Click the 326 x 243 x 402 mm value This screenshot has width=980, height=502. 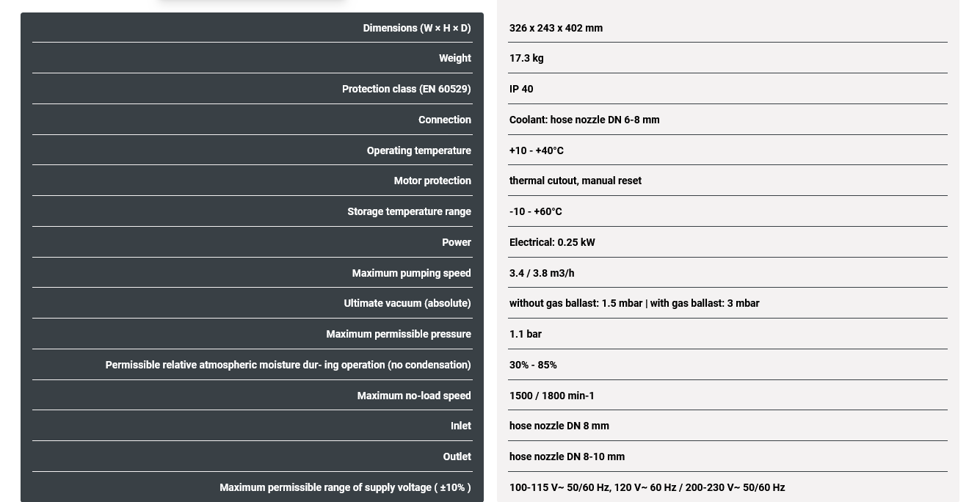click(556, 28)
